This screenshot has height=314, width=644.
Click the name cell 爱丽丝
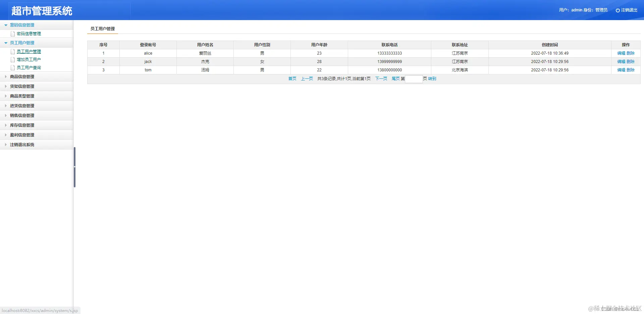tap(205, 53)
